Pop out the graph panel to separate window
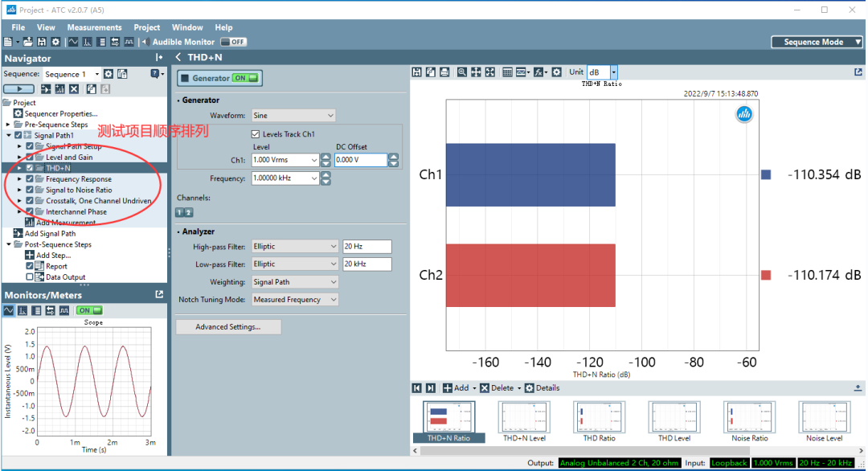 [858, 72]
